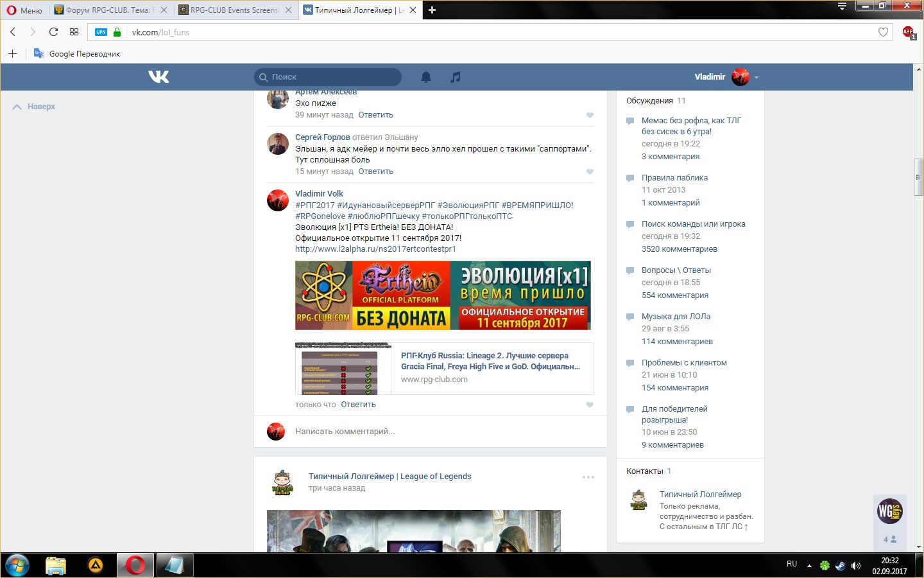The width and height of the screenshot is (924, 578).
Task: Like Vladimir Volk's comment
Action: pyautogui.click(x=590, y=405)
